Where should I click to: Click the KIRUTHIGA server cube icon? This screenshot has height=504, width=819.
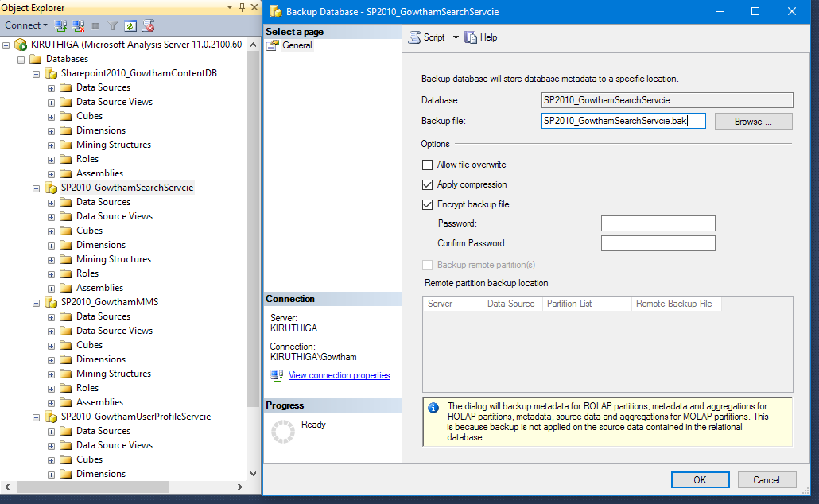21,45
